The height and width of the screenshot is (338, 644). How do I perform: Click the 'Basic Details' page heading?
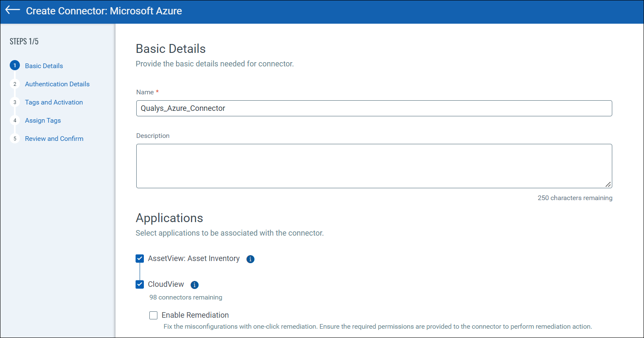[171, 49]
